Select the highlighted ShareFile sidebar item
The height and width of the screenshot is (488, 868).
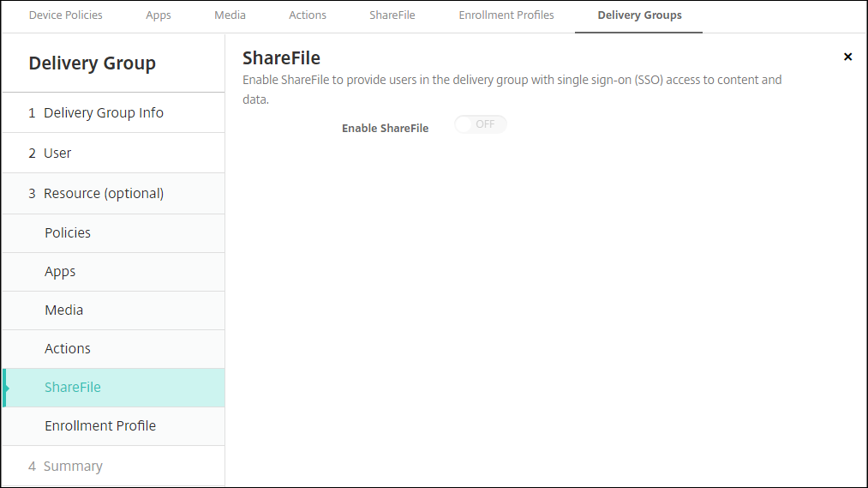pyautogui.click(x=113, y=388)
